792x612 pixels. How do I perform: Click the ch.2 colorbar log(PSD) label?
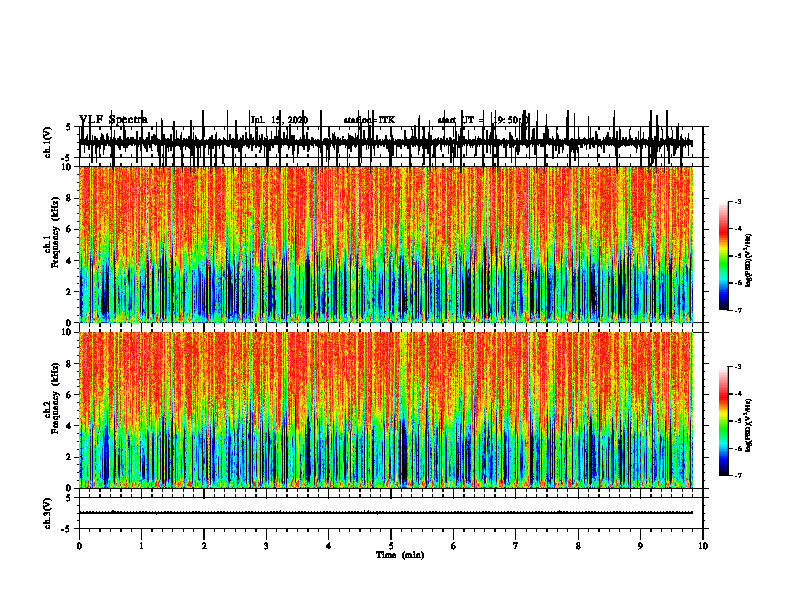(x=749, y=426)
